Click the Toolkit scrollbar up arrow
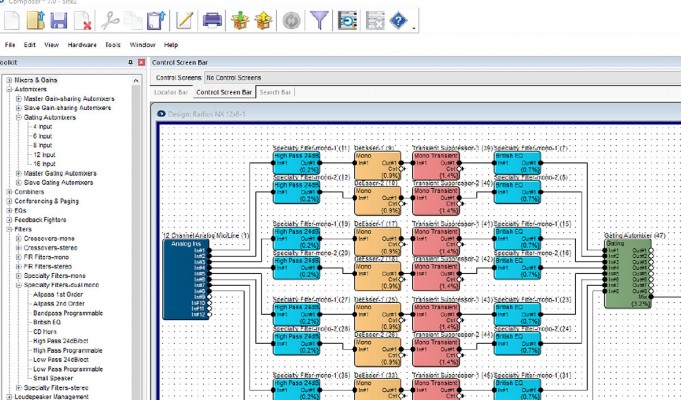Viewport: 681px width, 400px height. point(136,81)
